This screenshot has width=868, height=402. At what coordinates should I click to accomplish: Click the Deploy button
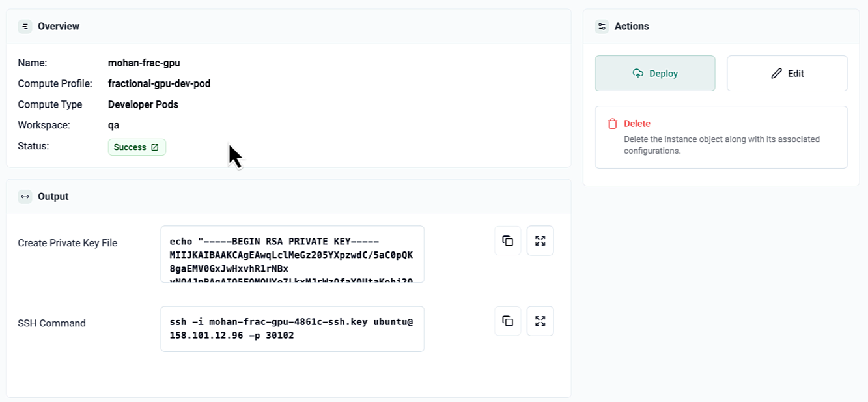654,73
